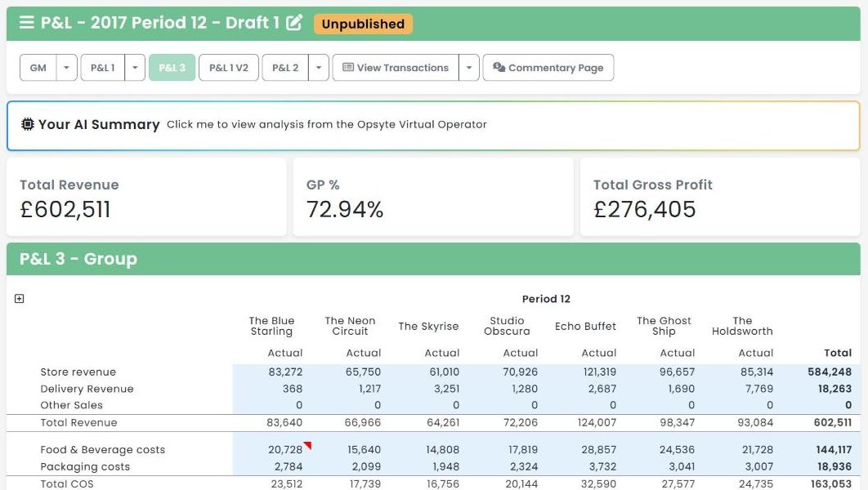Screen dimensions: 868x490
Task: Click the AI chip icon in summary
Action: click(27, 124)
